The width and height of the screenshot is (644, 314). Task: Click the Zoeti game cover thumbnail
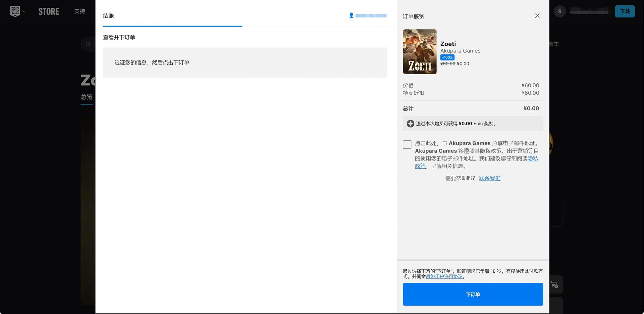(x=419, y=52)
